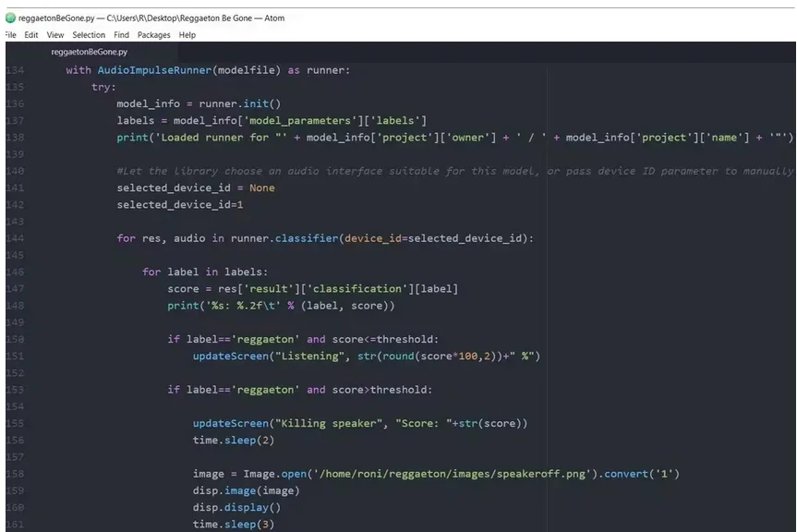Open the Selection menu
Image resolution: width=797 pixels, height=532 pixels.
pos(89,35)
